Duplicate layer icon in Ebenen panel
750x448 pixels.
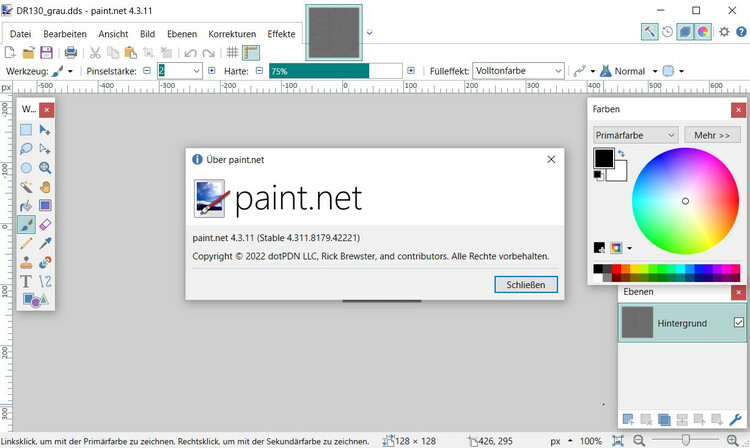pos(664,420)
